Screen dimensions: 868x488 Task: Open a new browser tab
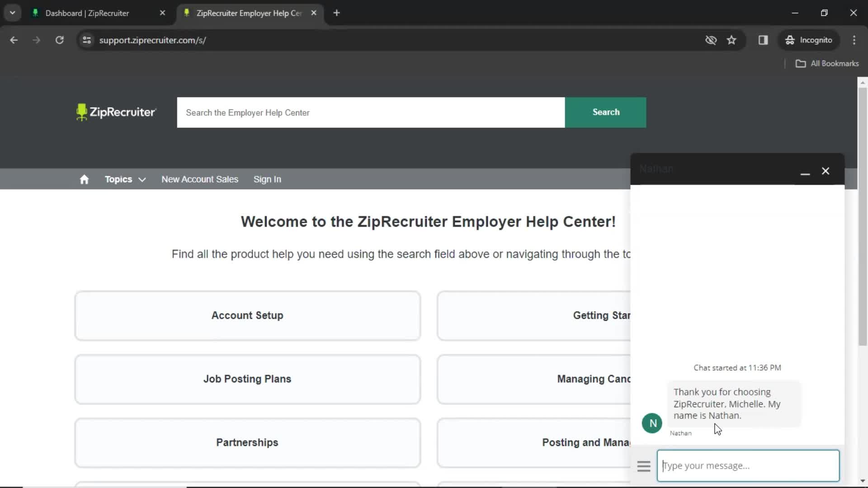(336, 13)
